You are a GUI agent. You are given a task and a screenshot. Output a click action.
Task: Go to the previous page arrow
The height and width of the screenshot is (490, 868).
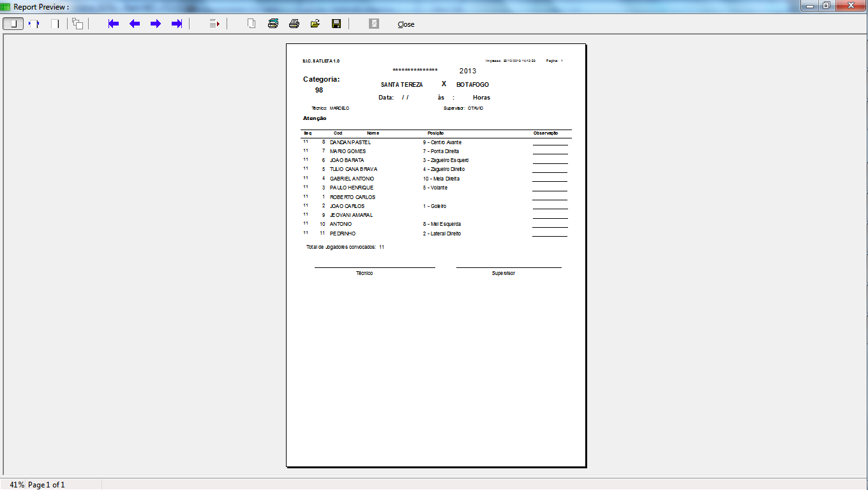click(x=135, y=24)
